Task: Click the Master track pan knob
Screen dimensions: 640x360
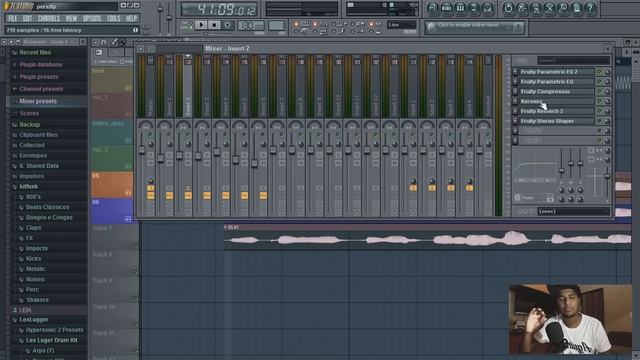Action: pos(146,126)
